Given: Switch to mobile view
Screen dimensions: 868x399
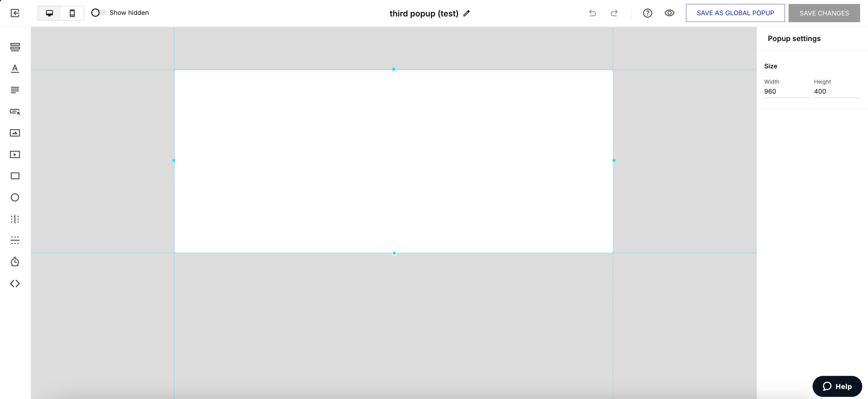Looking at the screenshot, I should 72,13.
